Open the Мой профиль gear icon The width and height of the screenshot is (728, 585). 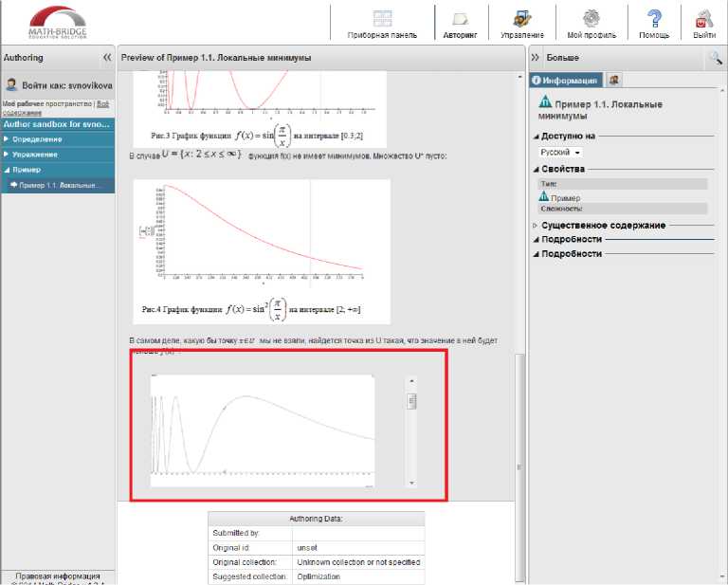tap(591, 19)
